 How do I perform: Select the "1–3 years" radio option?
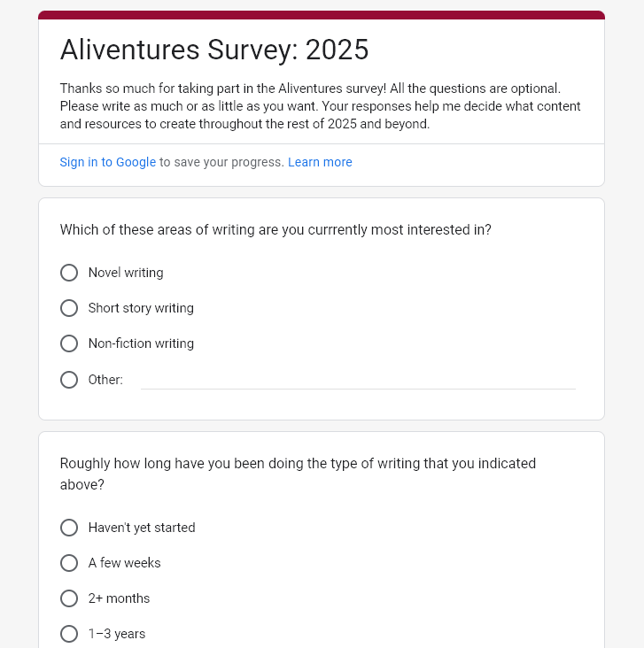(69, 634)
